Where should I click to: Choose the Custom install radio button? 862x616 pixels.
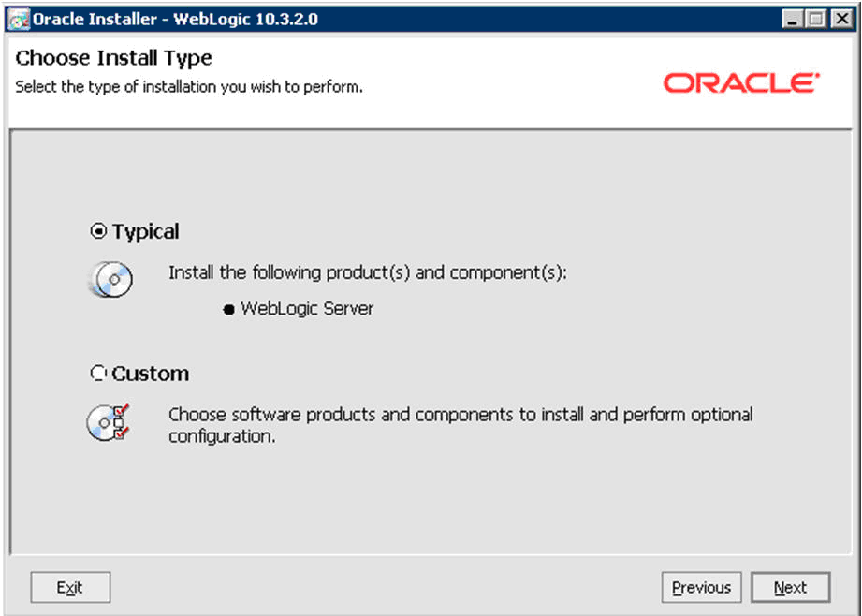[98, 374]
